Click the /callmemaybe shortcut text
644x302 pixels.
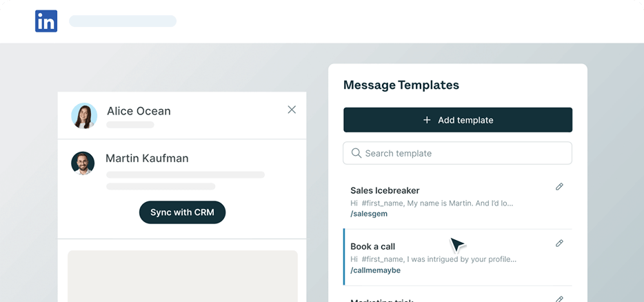375,270
